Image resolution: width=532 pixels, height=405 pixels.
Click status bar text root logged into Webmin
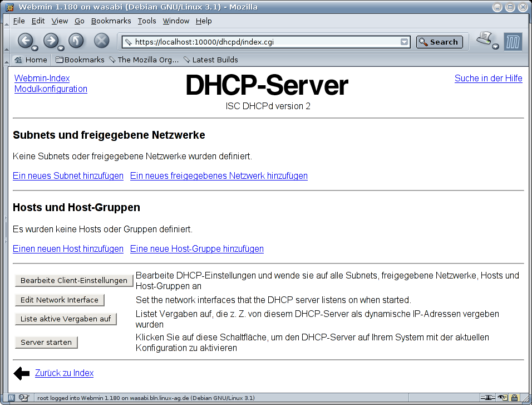tap(146, 398)
